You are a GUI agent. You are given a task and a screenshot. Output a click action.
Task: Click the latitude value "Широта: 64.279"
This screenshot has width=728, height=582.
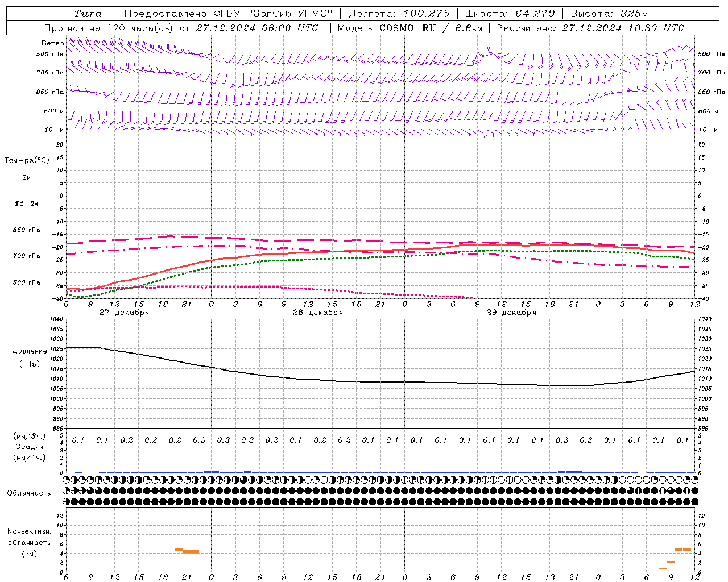click(x=510, y=14)
